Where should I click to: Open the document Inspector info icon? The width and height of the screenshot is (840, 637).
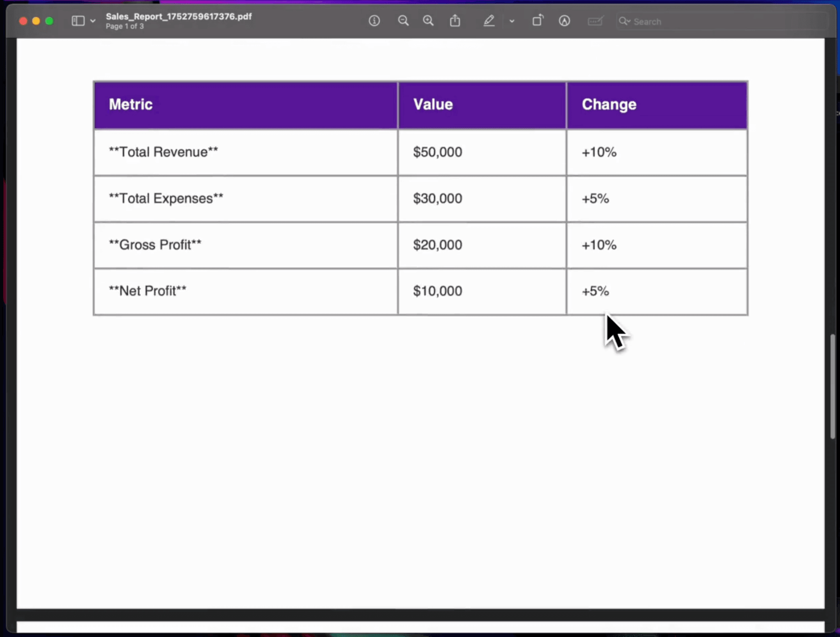pyautogui.click(x=374, y=21)
